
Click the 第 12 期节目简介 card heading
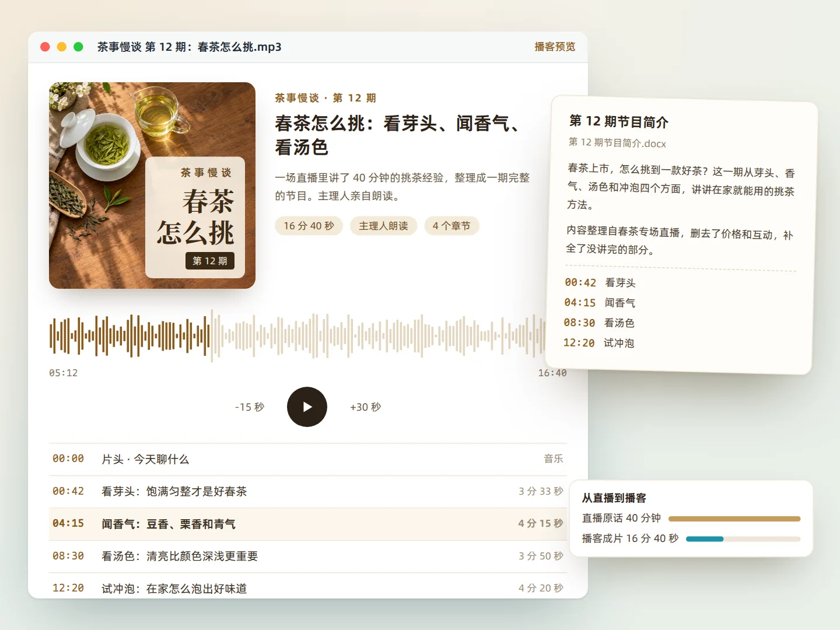(x=619, y=121)
